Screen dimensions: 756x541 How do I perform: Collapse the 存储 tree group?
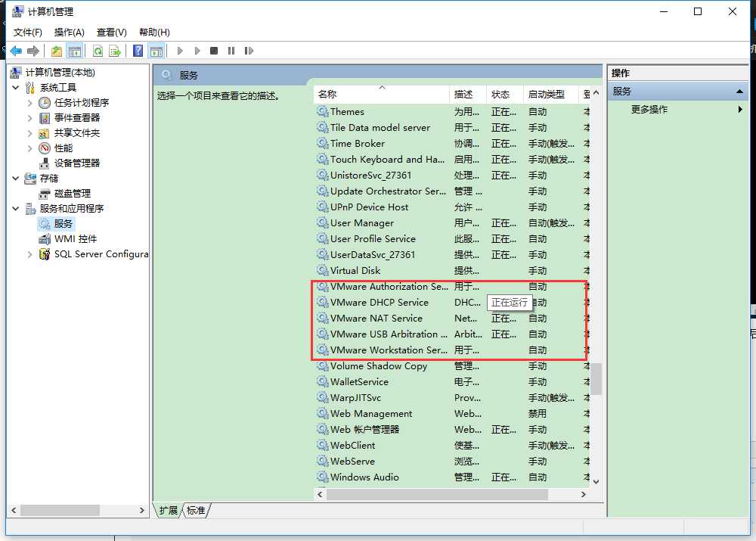pyautogui.click(x=15, y=178)
